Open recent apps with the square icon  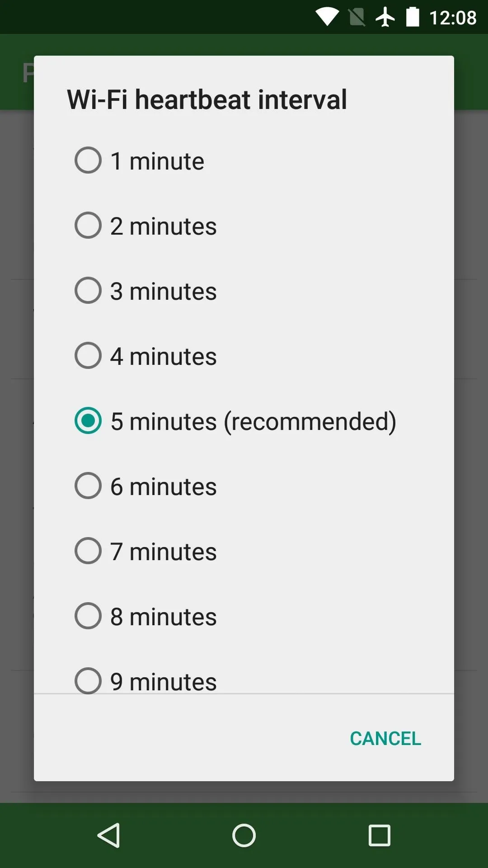380,835
